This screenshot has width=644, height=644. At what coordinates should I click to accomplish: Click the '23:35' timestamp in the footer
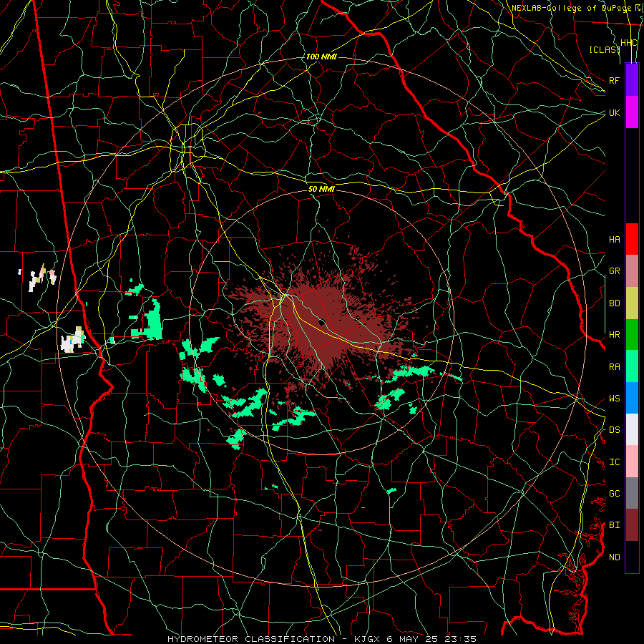[460, 639]
